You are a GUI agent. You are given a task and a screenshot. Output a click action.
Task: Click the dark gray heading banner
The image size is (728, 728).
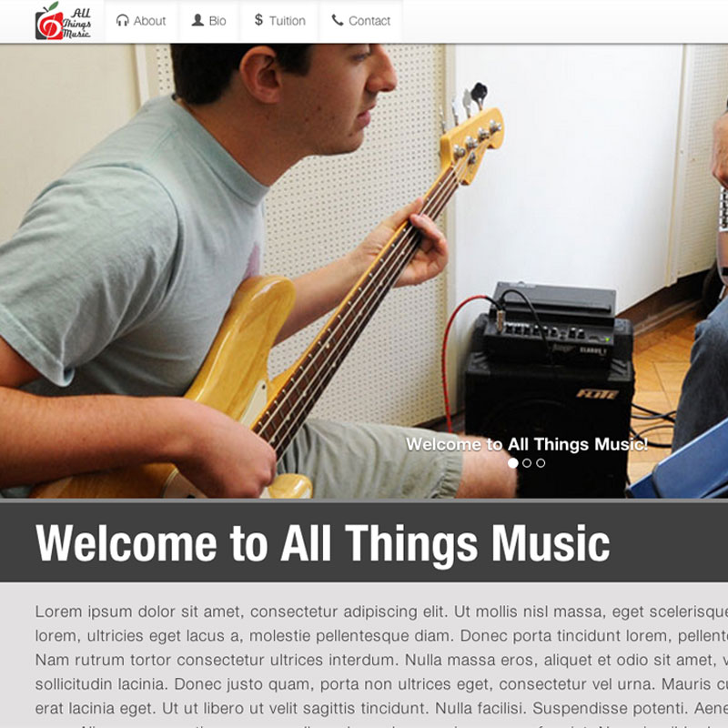point(364,541)
